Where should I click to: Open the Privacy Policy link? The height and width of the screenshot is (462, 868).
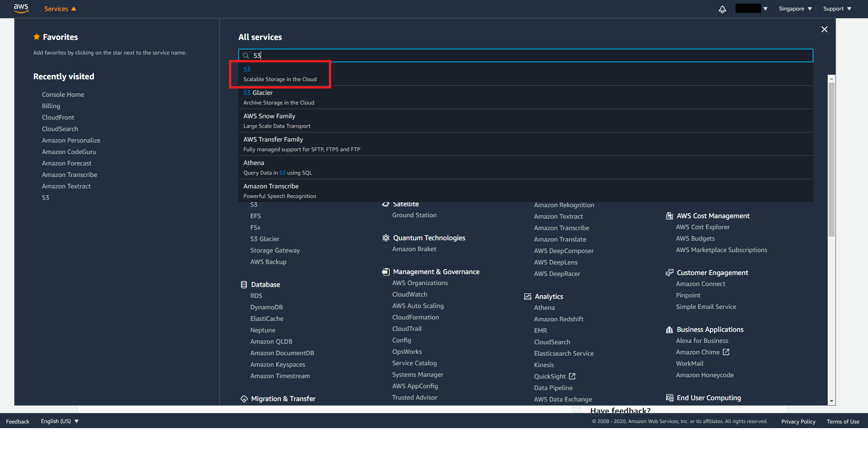pyautogui.click(x=798, y=422)
